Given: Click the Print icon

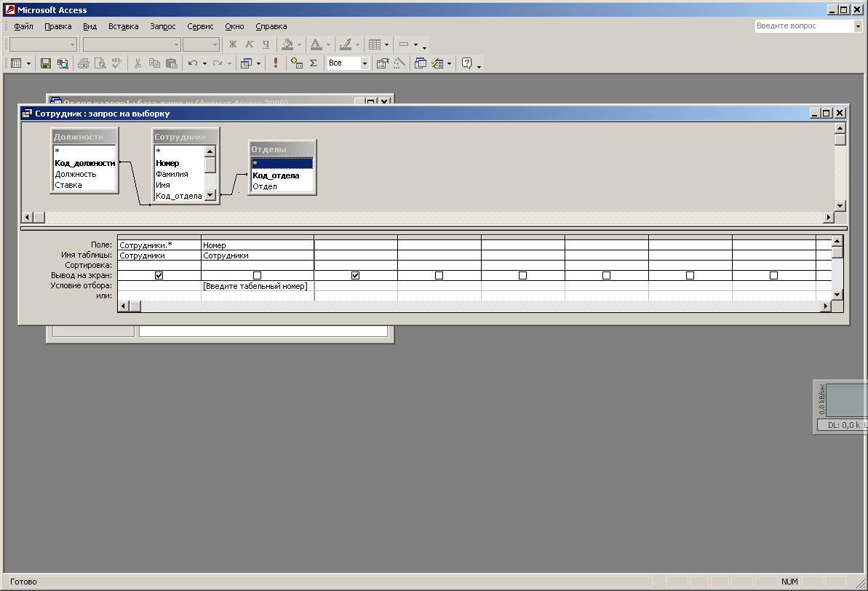Looking at the screenshot, I should (x=84, y=63).
